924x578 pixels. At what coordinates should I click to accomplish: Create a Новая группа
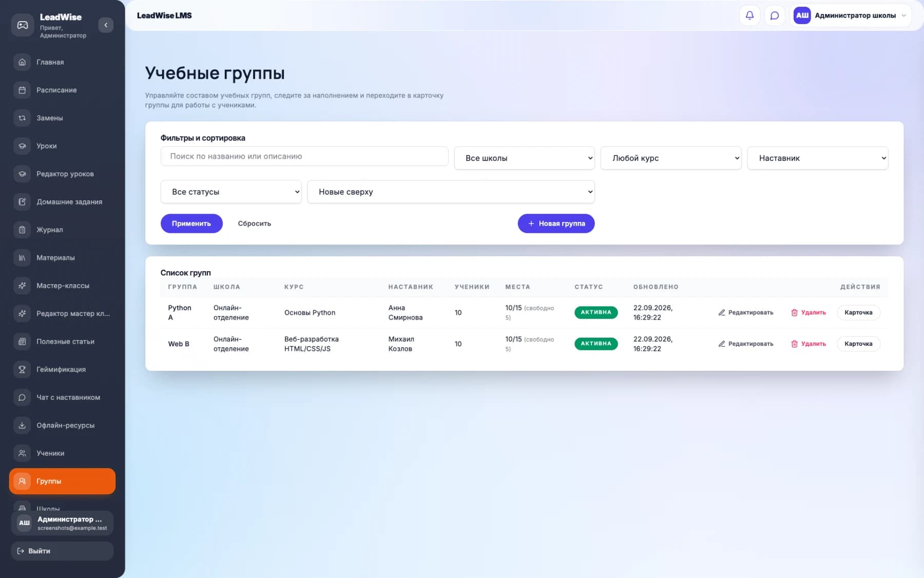pos(556,223)
